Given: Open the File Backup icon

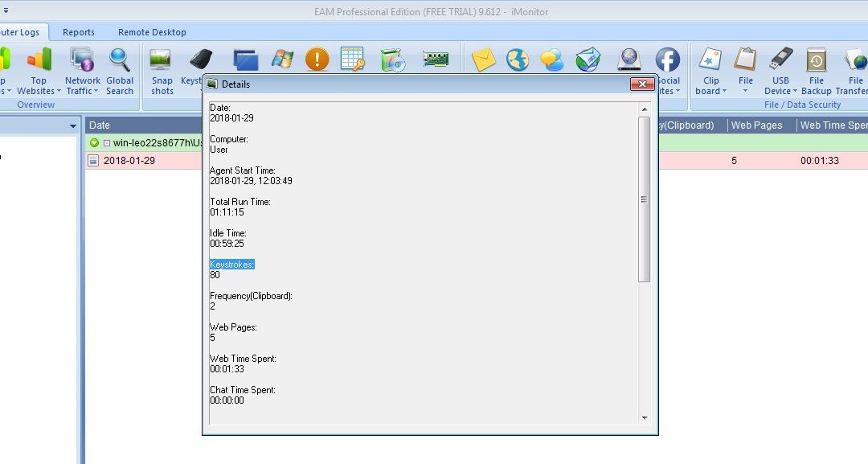Looking at the screenshot, I should click(x=816, y=60).
